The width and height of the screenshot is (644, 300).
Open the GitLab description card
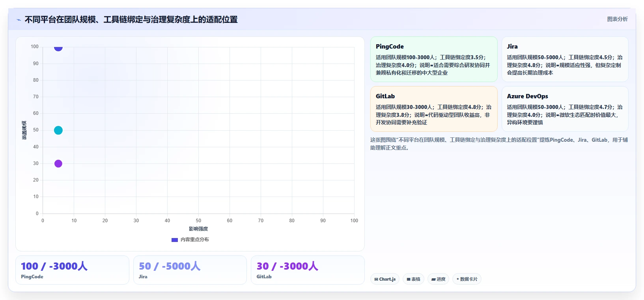[434, 109]
